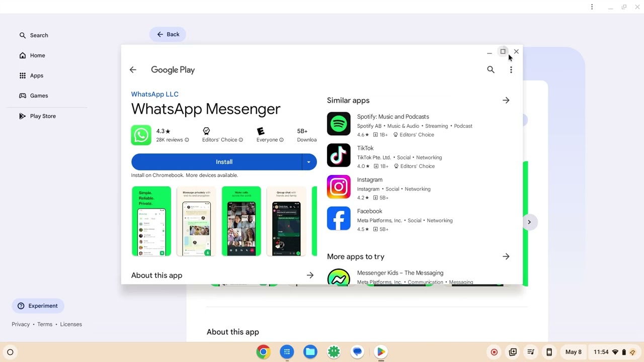The image size is (644, 362).
Task: Open Play Store from the shelf
Action: (381, 352)
